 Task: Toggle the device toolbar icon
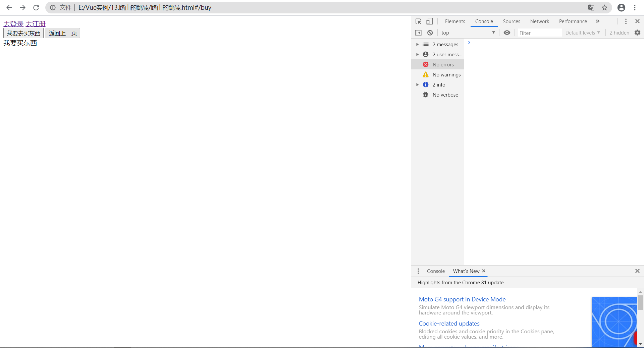429,21
